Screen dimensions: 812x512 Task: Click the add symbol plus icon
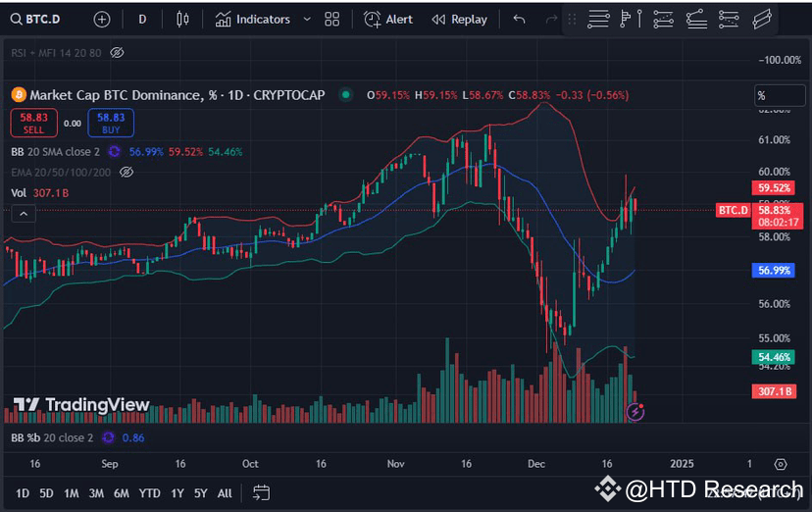coord(102,20)
